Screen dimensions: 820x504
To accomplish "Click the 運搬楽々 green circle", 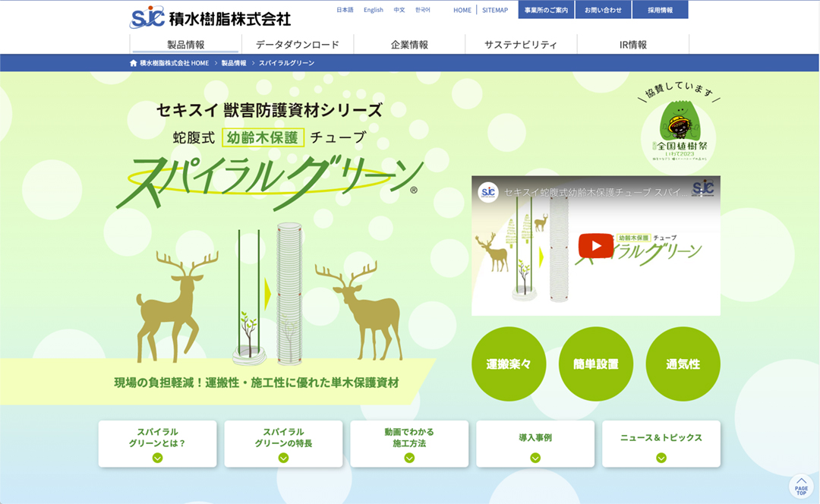I will click(x=509, y=364).
